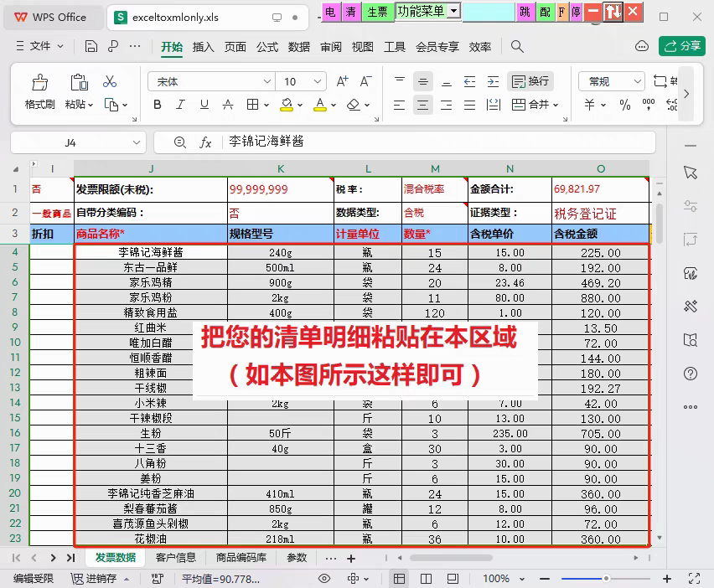Select the arrow cursor icon in right sidebar
The height and width of the screenshot is (588, 714).
click(x=690, y=173)
